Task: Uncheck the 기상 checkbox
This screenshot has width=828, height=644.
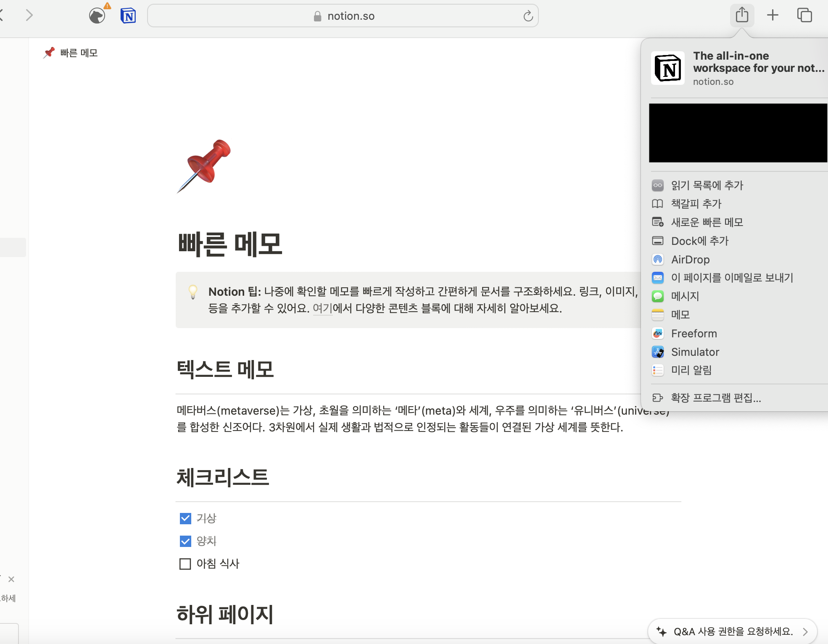Action: point(185,518)
